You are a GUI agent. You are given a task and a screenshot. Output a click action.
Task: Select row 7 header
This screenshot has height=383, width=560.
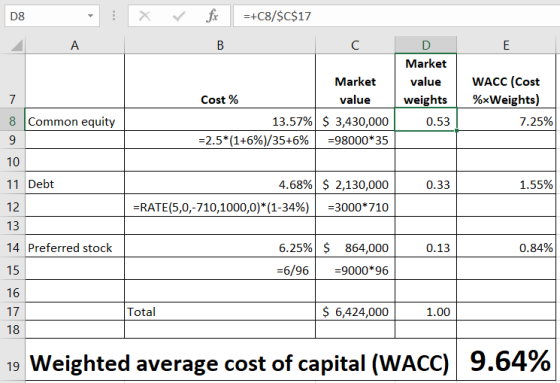[13, 81]
